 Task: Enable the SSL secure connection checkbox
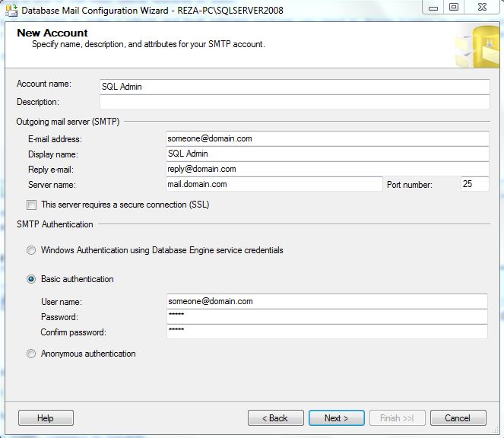[31, 205]
